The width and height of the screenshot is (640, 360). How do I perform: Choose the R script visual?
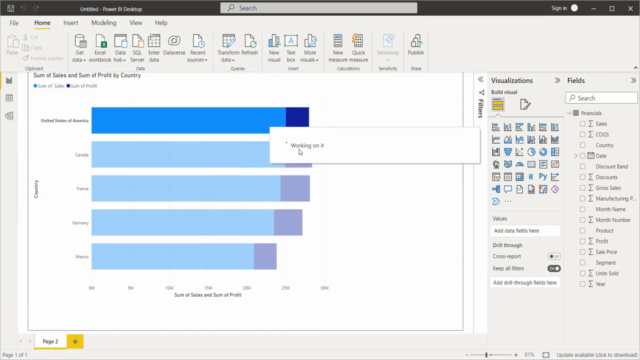coord(531,177)
